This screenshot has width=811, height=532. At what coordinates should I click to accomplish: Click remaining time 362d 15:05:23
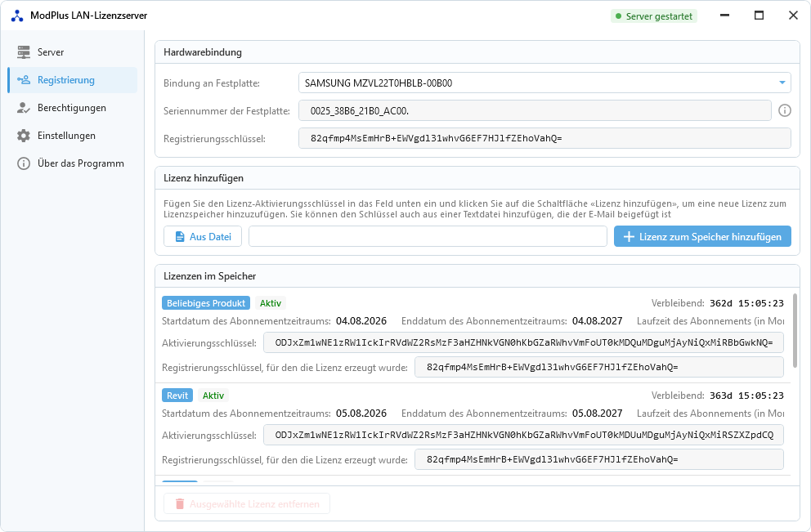coord(746,303)
